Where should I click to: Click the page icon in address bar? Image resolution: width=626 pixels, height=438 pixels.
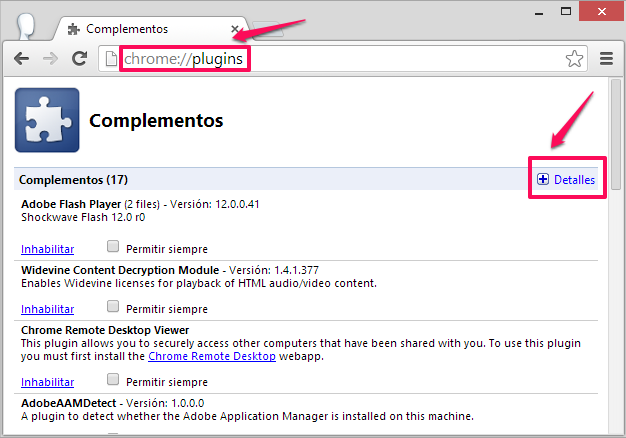111,59
